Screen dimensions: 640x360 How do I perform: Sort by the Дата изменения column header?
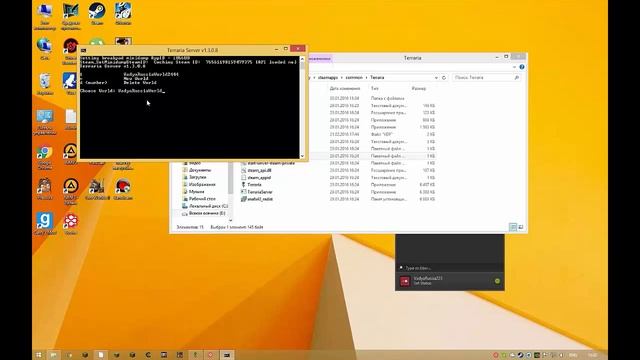pos(345,89)
